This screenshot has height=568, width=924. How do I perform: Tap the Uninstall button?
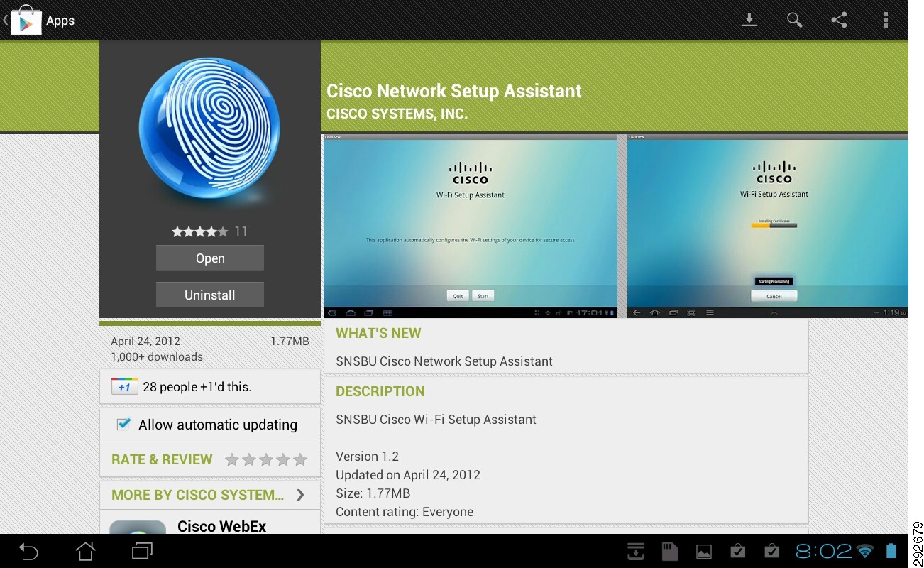pyautogui.click(x=210, y=295)
